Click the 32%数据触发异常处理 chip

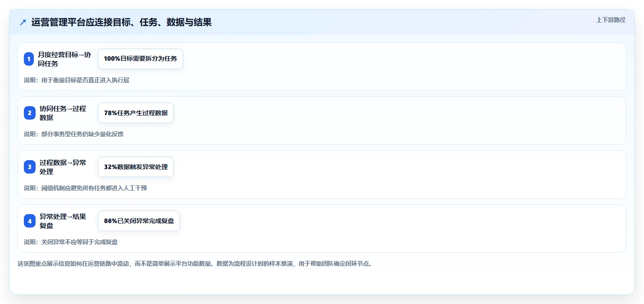tap(136, 167)
